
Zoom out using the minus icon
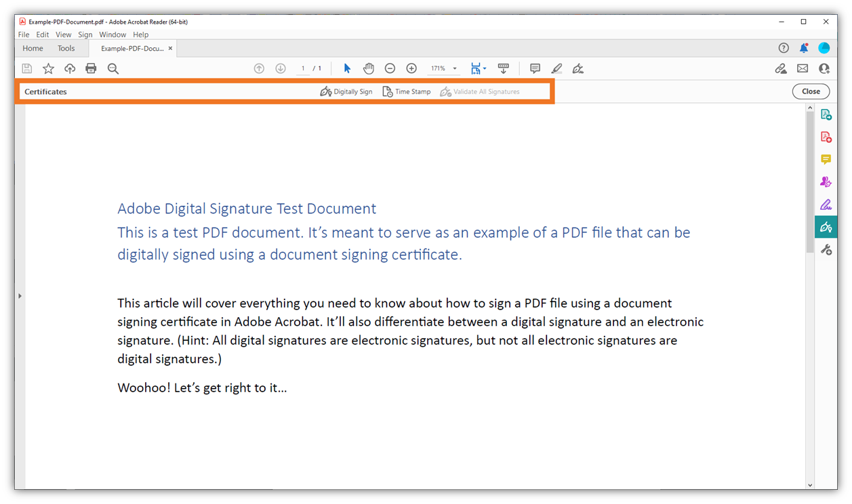[390, 68]
